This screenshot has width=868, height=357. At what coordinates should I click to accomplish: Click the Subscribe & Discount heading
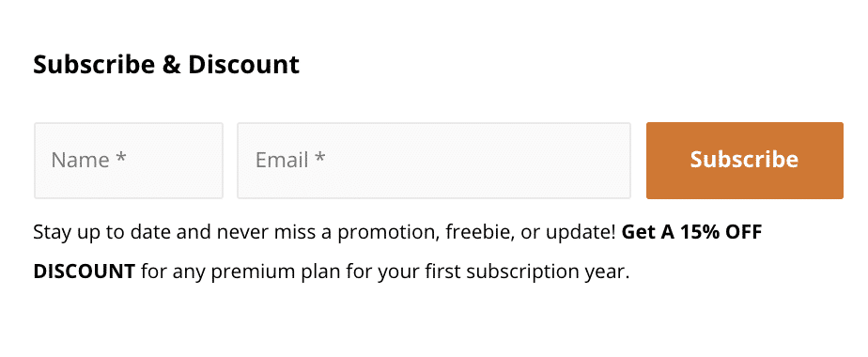coord(166,65)
